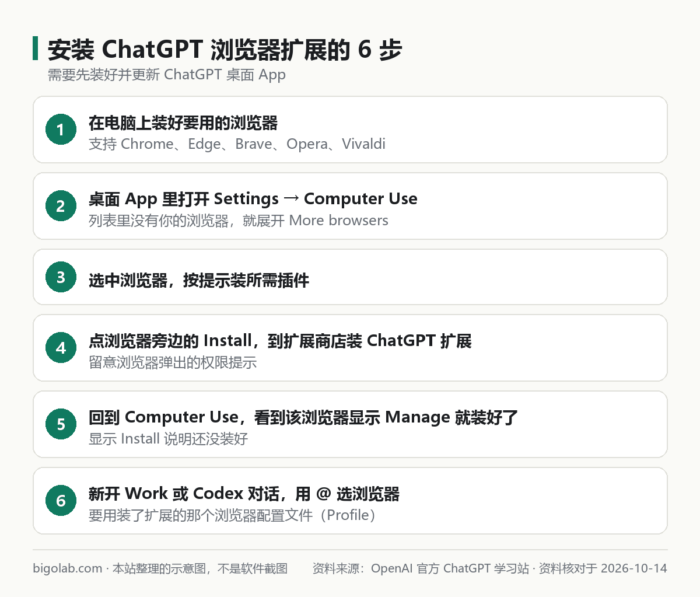
Task: Click text "显示 Install 说明还没装好"
Action: coord(169,439)
